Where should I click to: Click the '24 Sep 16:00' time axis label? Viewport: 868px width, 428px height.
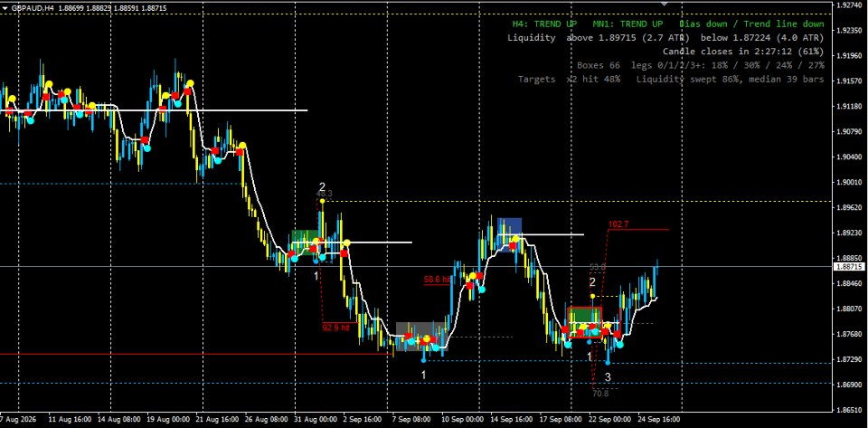pyautogui.click(x=659, y=419)
